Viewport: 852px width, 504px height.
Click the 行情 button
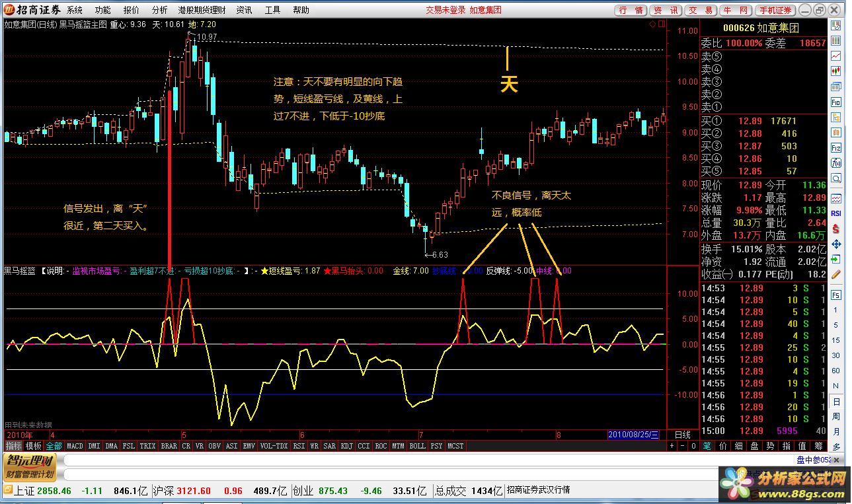coord(631,10)
